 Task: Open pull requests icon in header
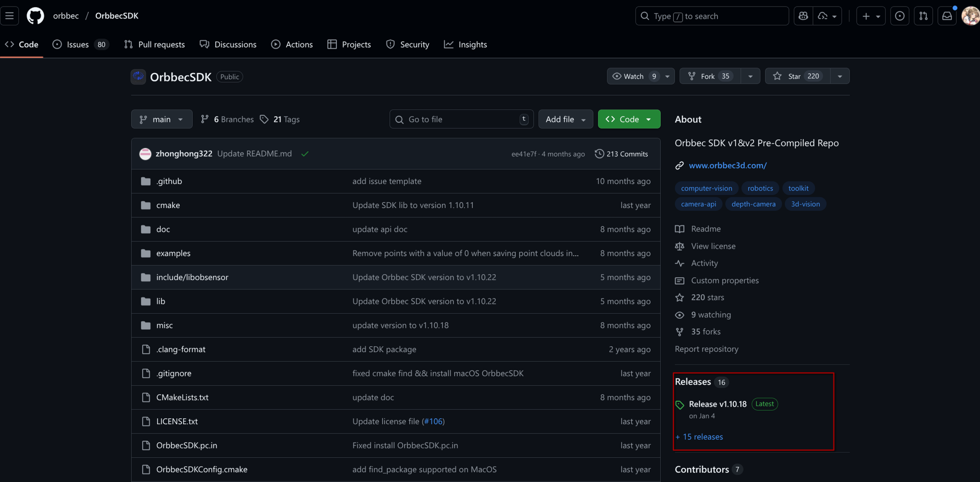point(923,16)
